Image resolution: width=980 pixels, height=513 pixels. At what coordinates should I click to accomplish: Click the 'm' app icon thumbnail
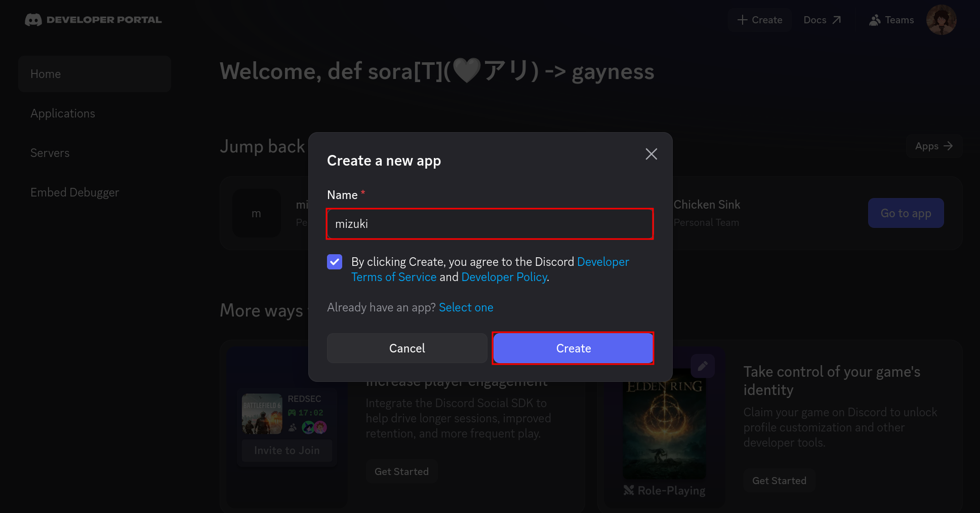257,213
